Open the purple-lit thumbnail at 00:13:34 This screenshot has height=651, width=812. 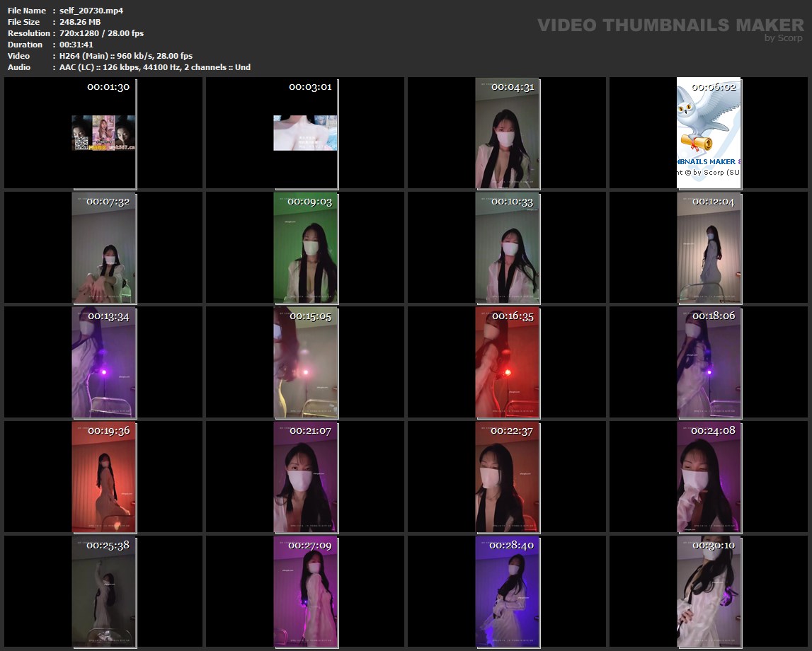pos(103,362)
